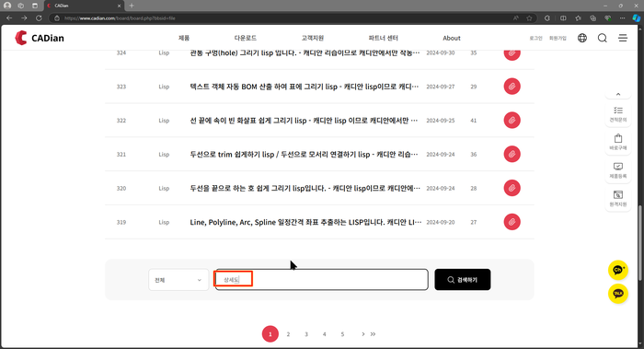Screen dimensions: 644x349
Task: Download attachment for post 321
Action: [x=512, y=154]
